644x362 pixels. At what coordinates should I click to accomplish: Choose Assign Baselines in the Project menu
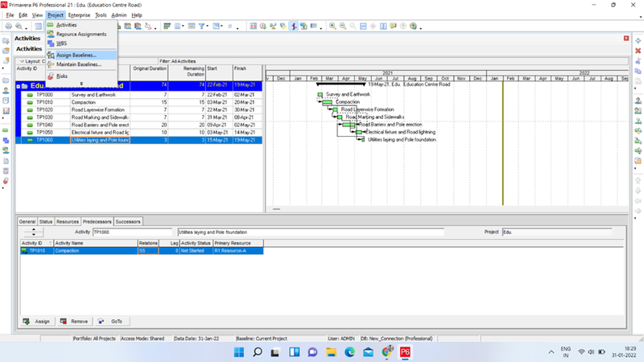81,55
